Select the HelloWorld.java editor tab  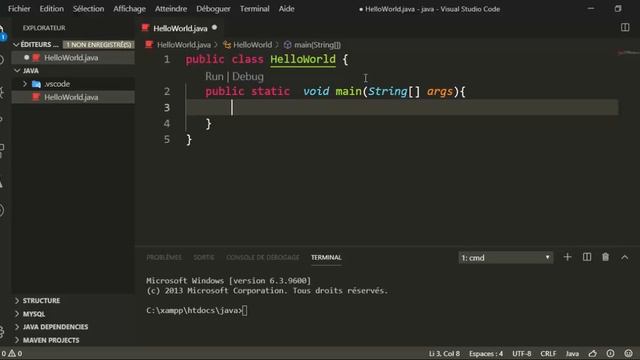pyautogui.click(x=180, y=28)
